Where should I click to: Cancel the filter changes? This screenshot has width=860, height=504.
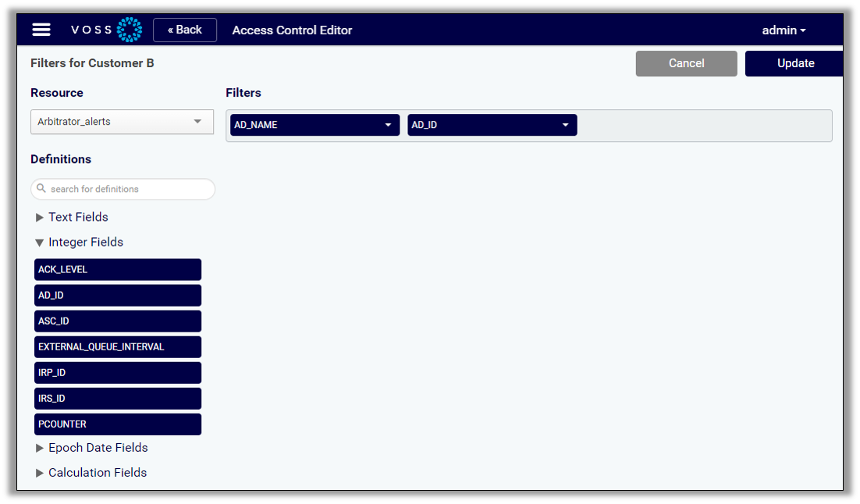point(686,63)
